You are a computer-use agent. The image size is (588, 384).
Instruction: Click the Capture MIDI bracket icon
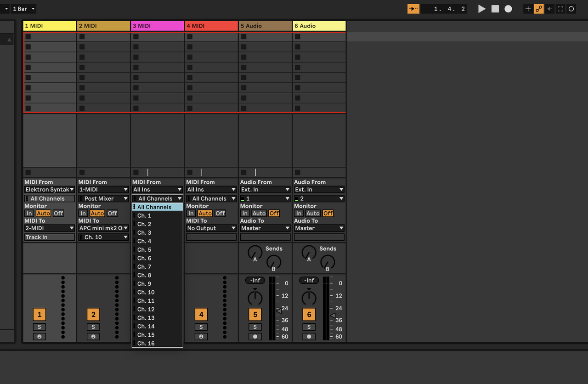click(x=560, y=9)
